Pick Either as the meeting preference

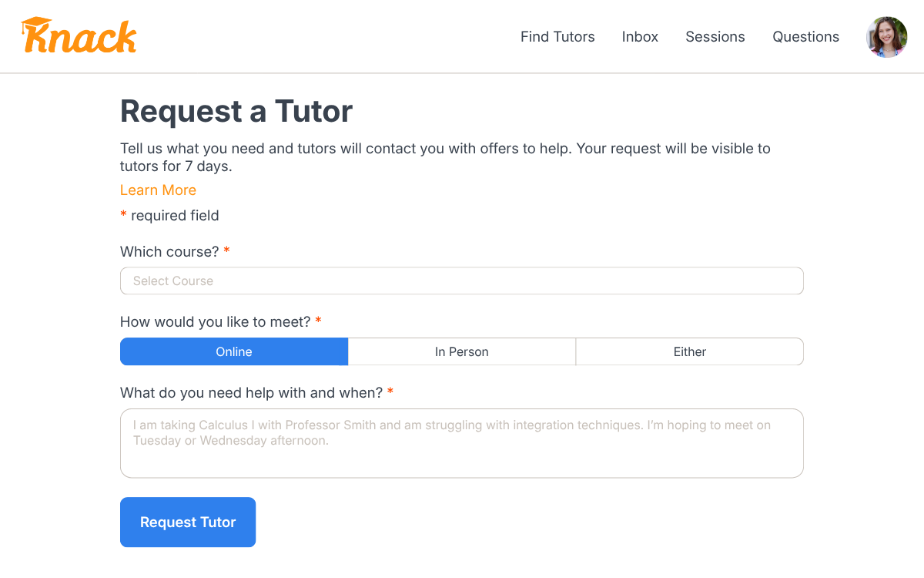point(690,351)
